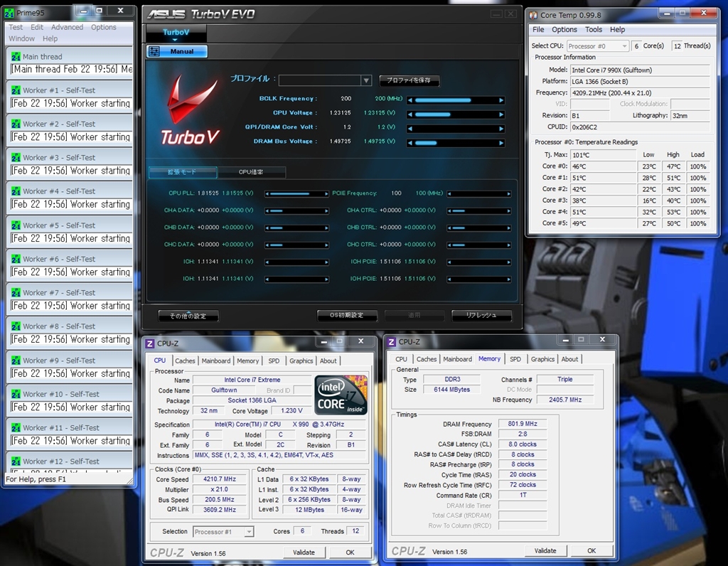Switch to the CPU倍率 tab in TurboV

(252, 172)
